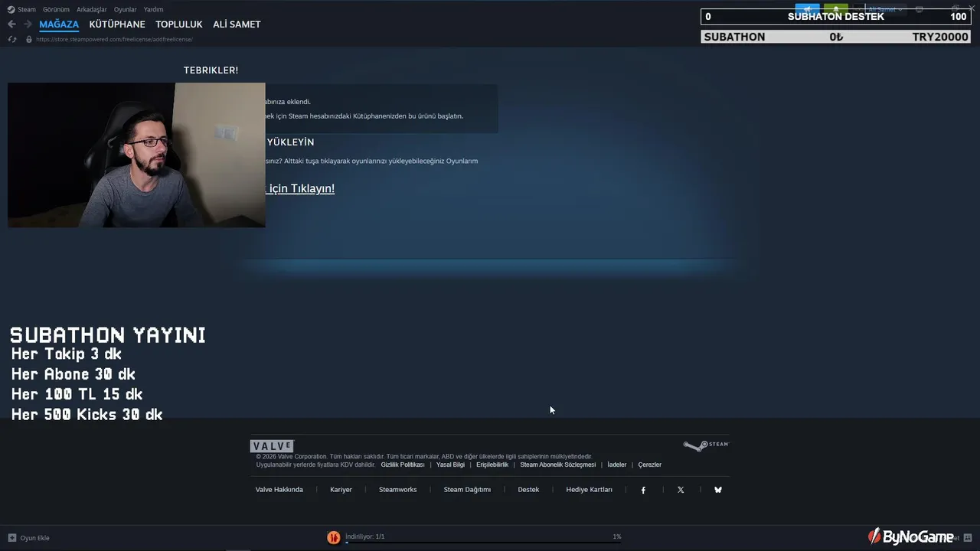This screenshot has height=551, width=980.
Task: Open the Hediye Kartları footer link
Action: click(590, 490)
